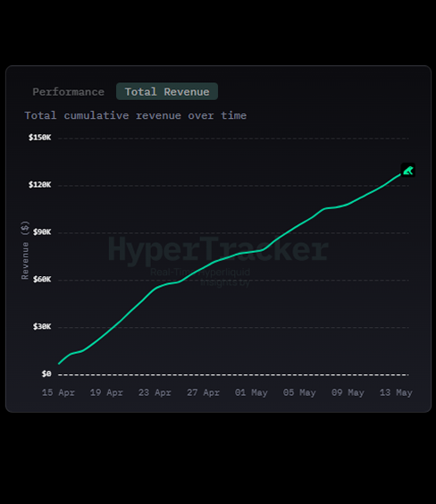Click the Revenue ($) axis title
The height and width of the screenshot is (504, 436).
click(25, 250)
